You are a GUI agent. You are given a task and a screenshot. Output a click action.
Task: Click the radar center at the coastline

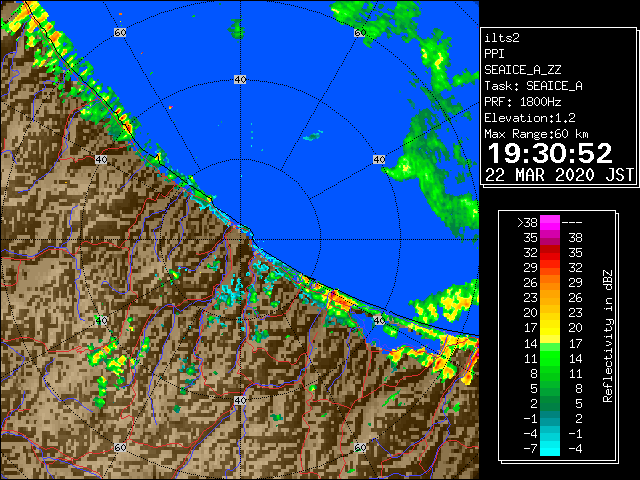pos(240,240)
